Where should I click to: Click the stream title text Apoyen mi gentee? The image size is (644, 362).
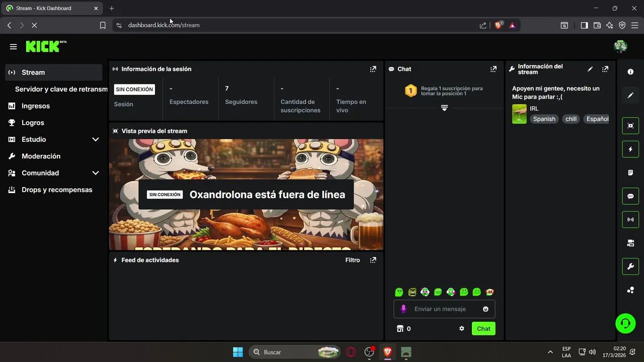point(555,93)
